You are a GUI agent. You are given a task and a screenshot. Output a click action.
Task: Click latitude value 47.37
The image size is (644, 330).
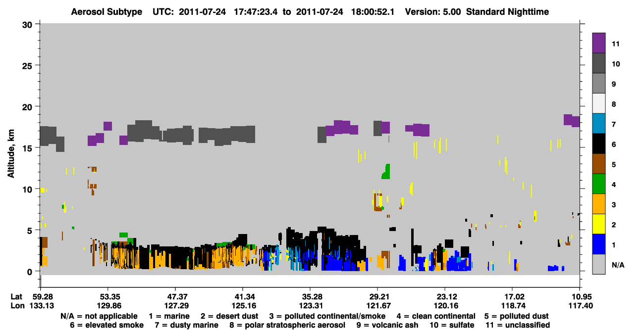pos(175,297)
